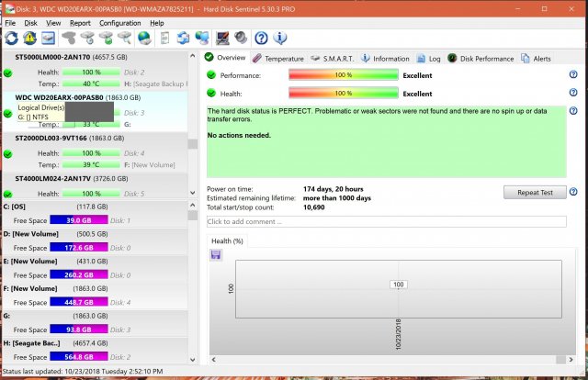
Task: Click the speaker icon in toolbar
Action: (x=241, y=38)
